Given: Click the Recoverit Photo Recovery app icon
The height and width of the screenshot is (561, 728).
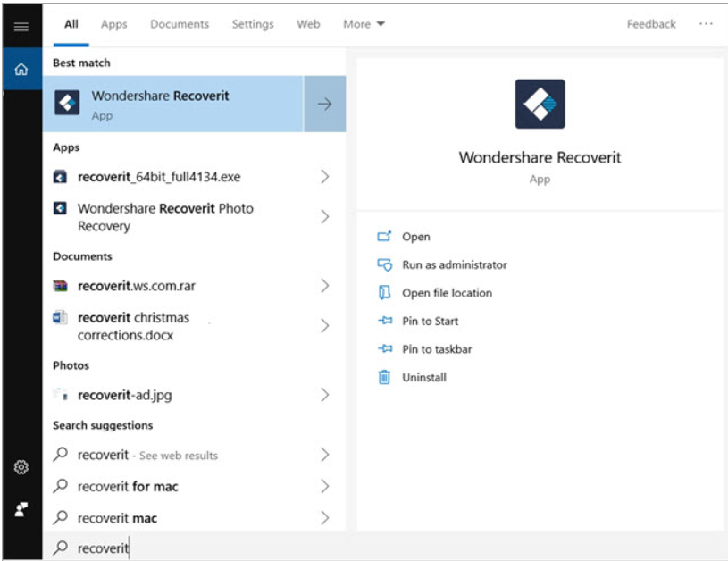Looking at the screenshot, I should pos(60,208).
